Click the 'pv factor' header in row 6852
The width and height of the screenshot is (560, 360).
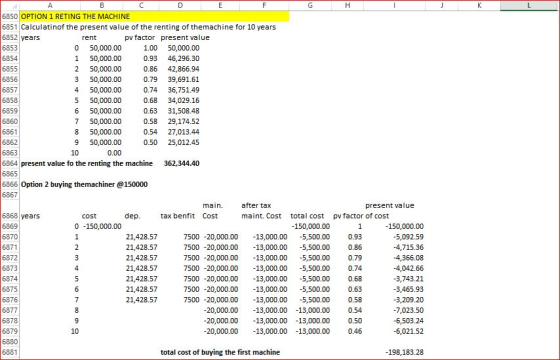click(140, 38)
